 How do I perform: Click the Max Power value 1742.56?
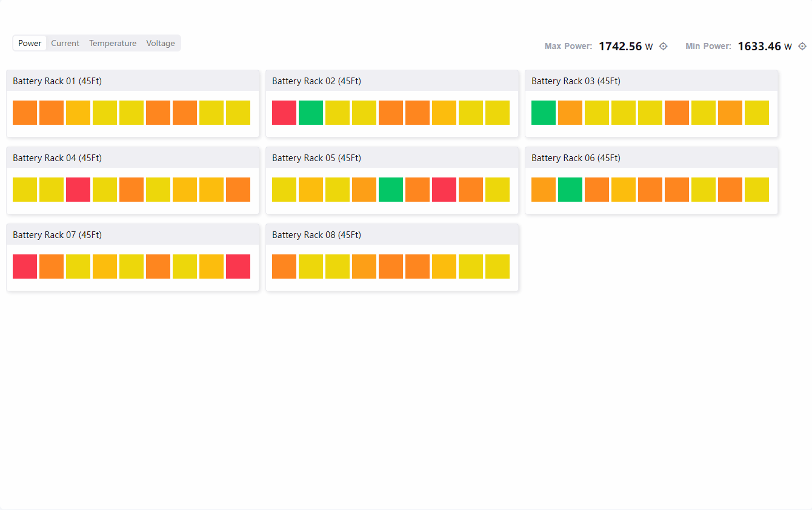[620, 46]
